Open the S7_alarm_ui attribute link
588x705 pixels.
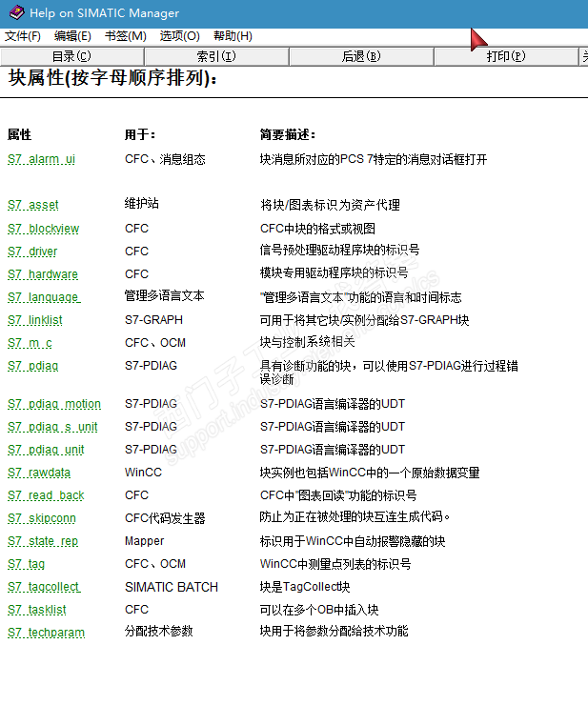(41, 159)
